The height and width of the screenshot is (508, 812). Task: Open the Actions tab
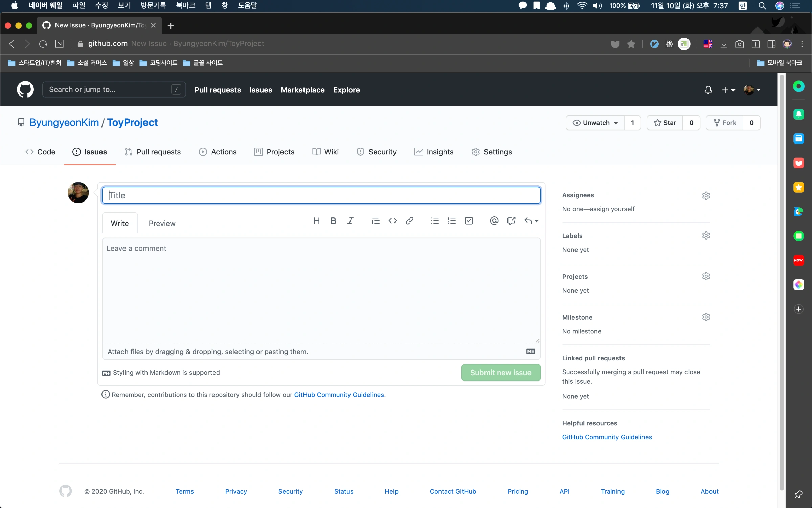pyautogui.click(x=218, y=152)
